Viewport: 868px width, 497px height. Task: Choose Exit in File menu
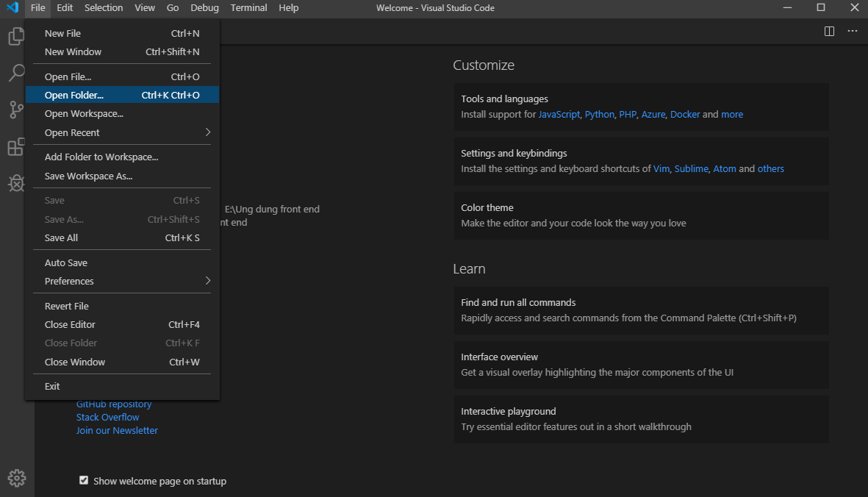click(x=122, y=386)
